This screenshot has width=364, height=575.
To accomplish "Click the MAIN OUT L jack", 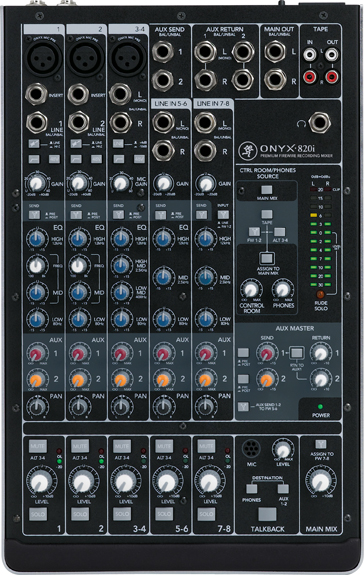I will click(275, 51).
